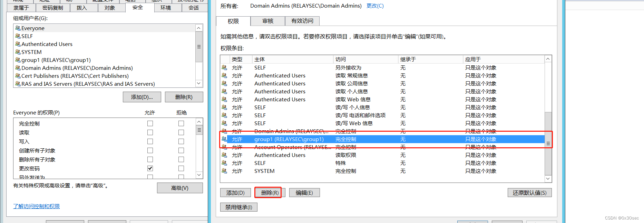Click the down arrow of the permission entries scrollbar
Screen dimensions: 644x223
click(x=548, y=179)
